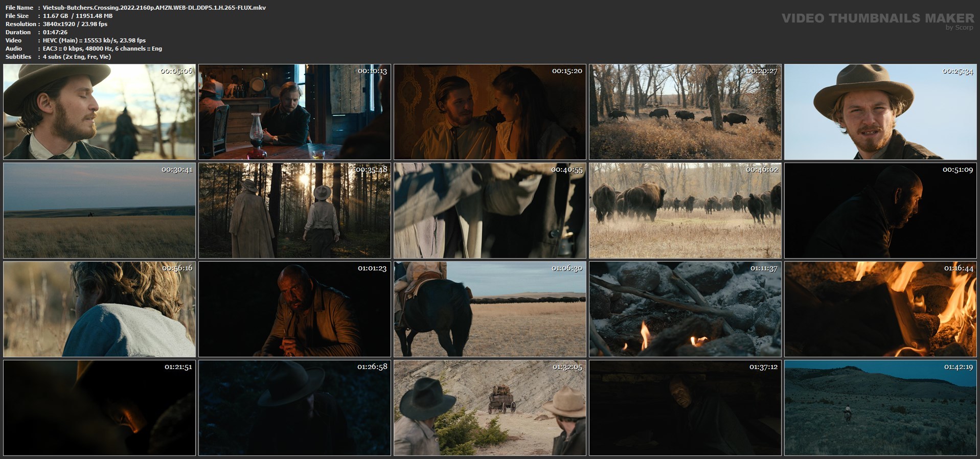Open the thumbnail stamped 00:40:55
The height and width of the screenshot is (459, 980).
pos(490,211)
